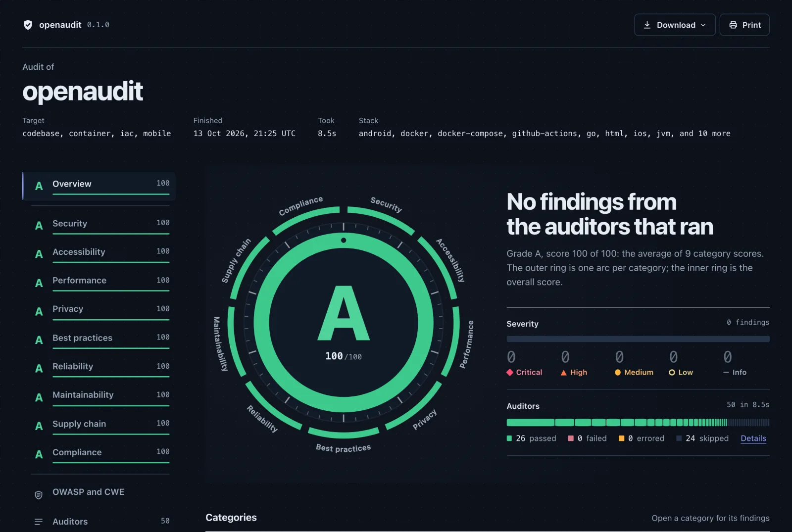Click the pink failed legend square

(571, 438)
